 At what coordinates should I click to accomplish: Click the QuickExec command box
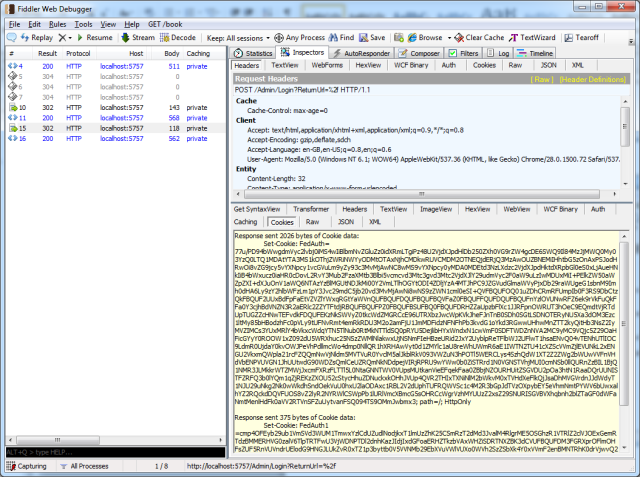click(116, 453)
